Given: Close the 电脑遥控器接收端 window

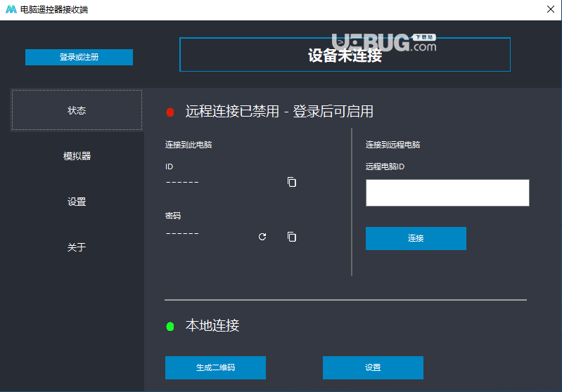Looking at the screenshot, I should coord(551,9).
